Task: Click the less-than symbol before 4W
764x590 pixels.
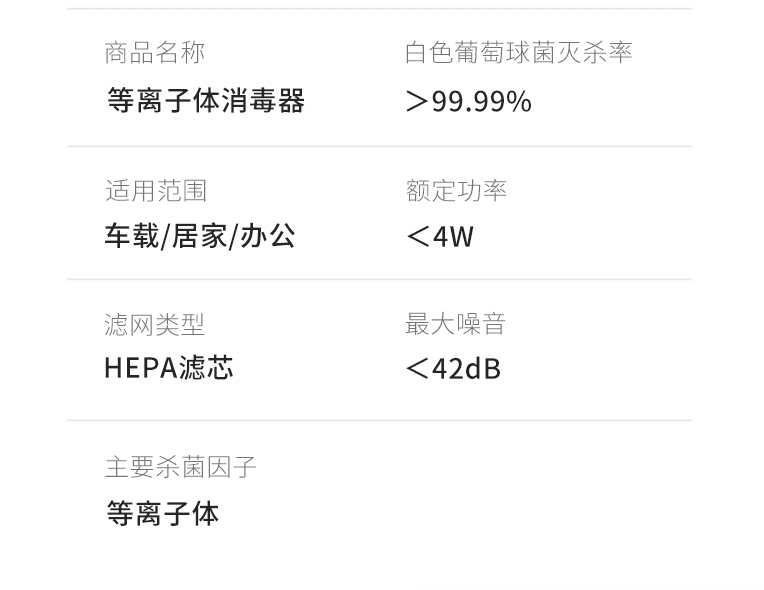Action: click(417, 237)
